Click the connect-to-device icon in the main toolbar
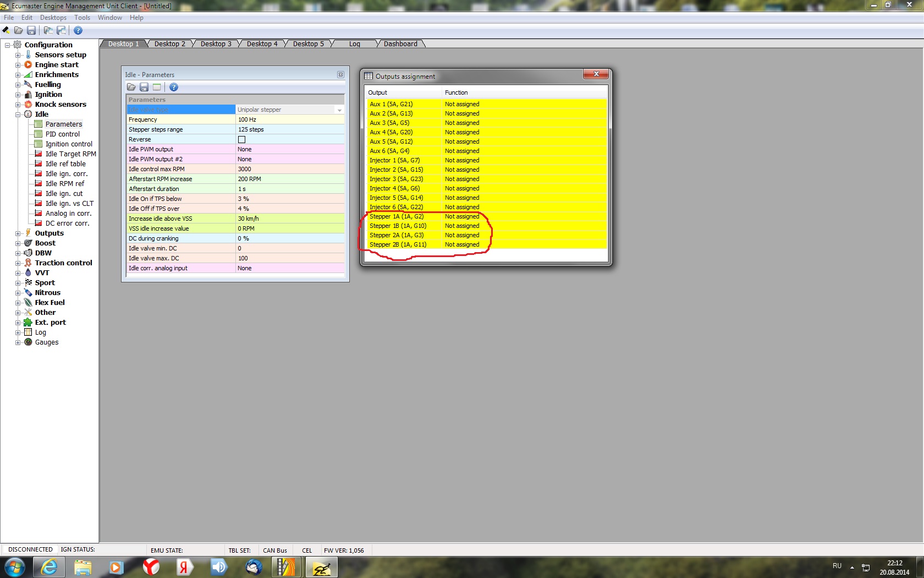 tap(6, 30)
